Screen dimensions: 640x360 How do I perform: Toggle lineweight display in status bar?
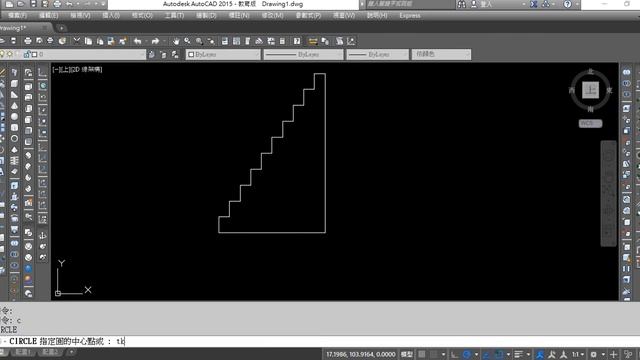point(519,354)
